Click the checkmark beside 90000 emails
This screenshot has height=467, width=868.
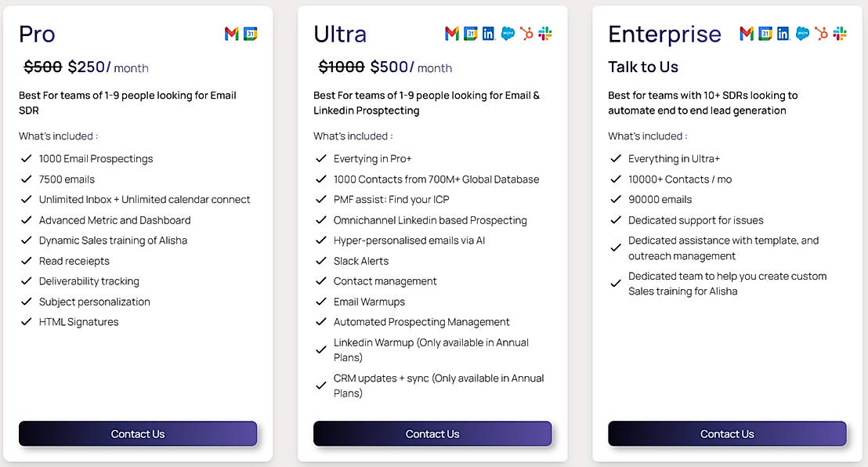click(616, 200)
